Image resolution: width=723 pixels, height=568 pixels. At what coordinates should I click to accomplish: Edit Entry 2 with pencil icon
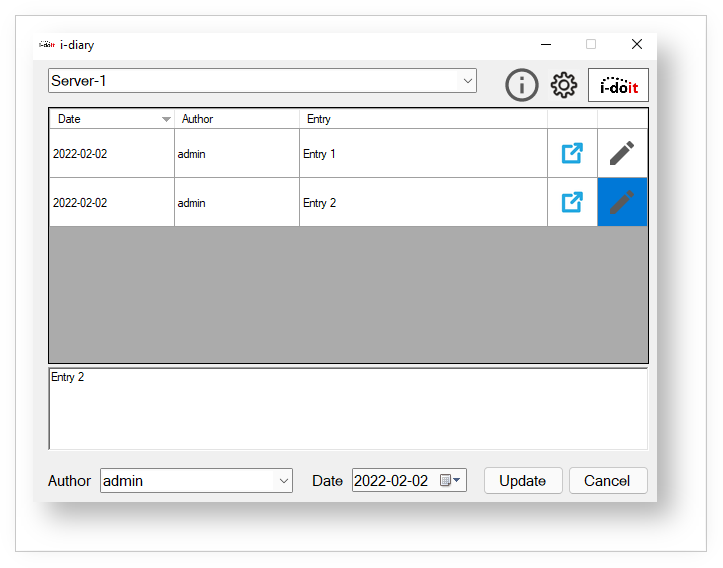tap(622, 202)
